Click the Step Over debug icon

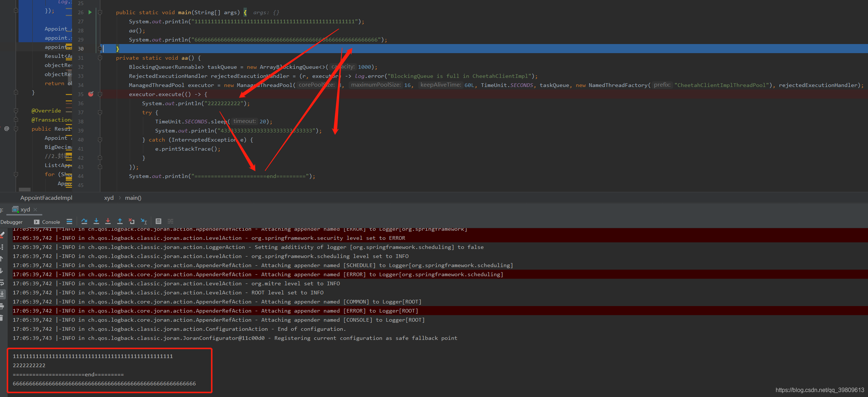pos(84,221)
